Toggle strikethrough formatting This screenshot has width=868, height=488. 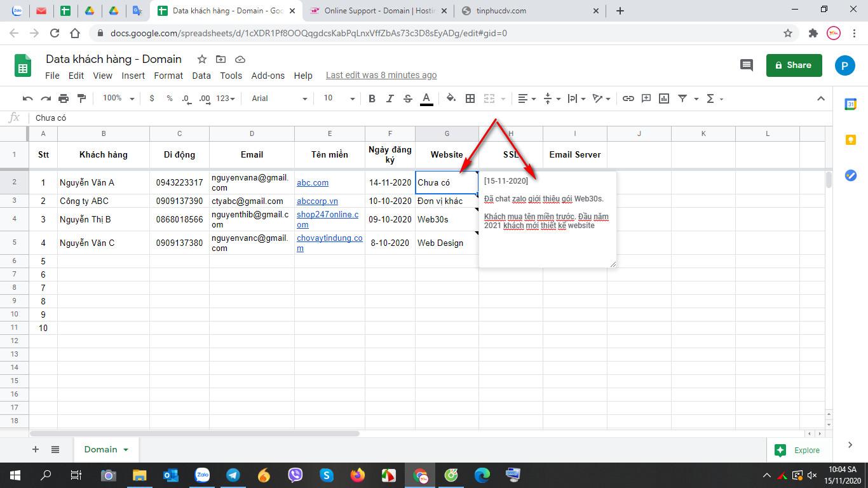click(408, 98)
